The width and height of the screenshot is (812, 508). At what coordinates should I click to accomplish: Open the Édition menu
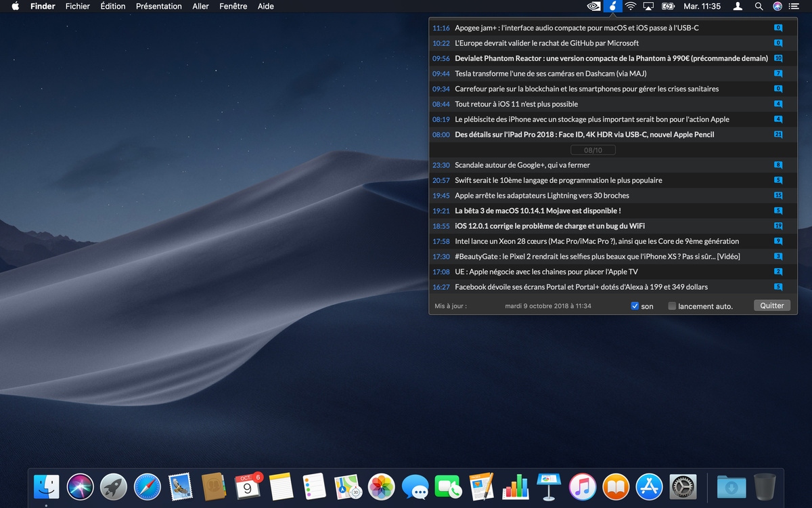point(113,6)
